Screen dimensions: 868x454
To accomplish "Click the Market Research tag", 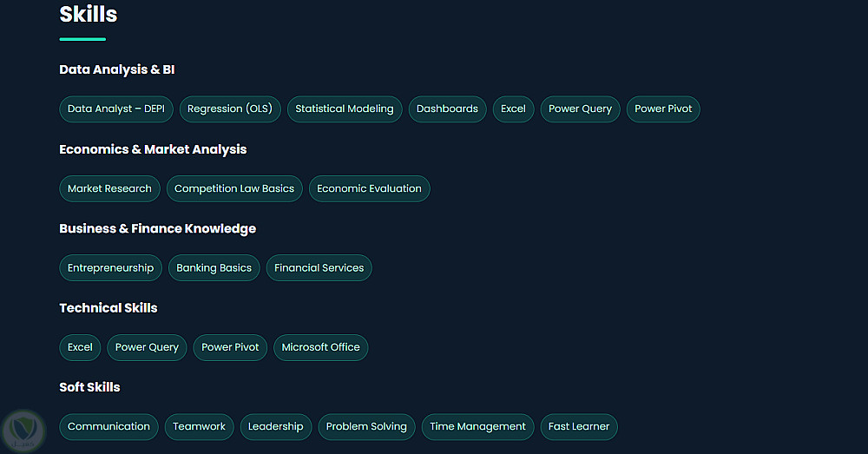I will pyautogui.click(x=109, y=188).
